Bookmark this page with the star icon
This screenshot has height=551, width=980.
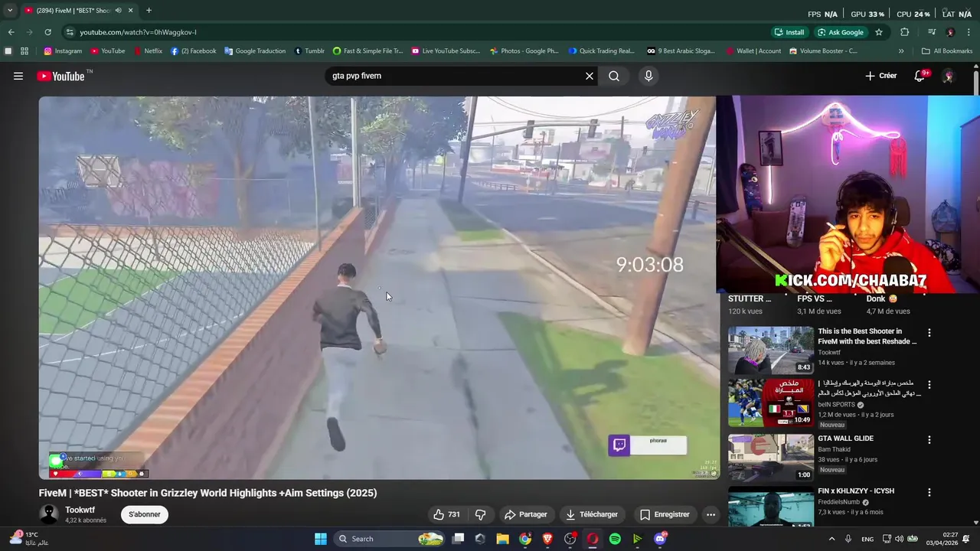[879, 32]
